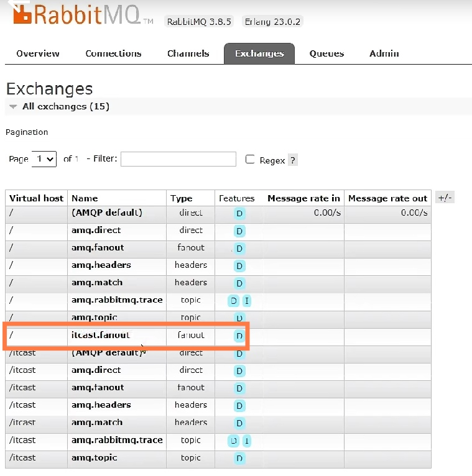472x476 pixels.
Task: Open amq.topic exchange on /itcast vhost
Action: pos(95,458)
